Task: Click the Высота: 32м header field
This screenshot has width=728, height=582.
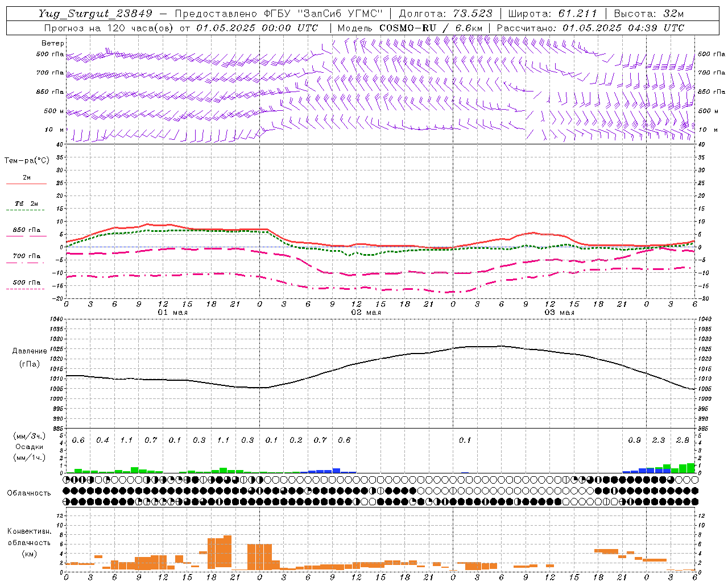Action: 649,14
